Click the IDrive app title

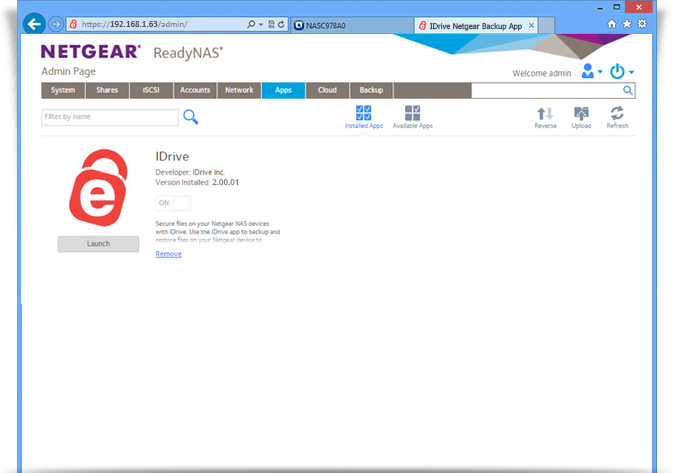[172, 157]
